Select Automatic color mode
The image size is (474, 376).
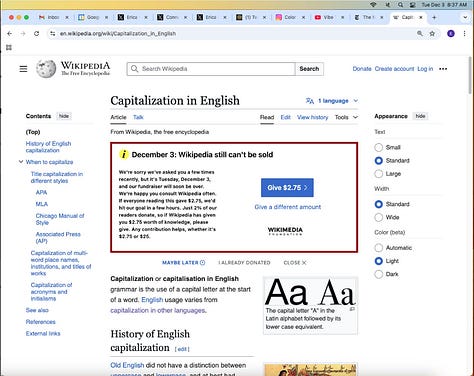coord(378,248)
